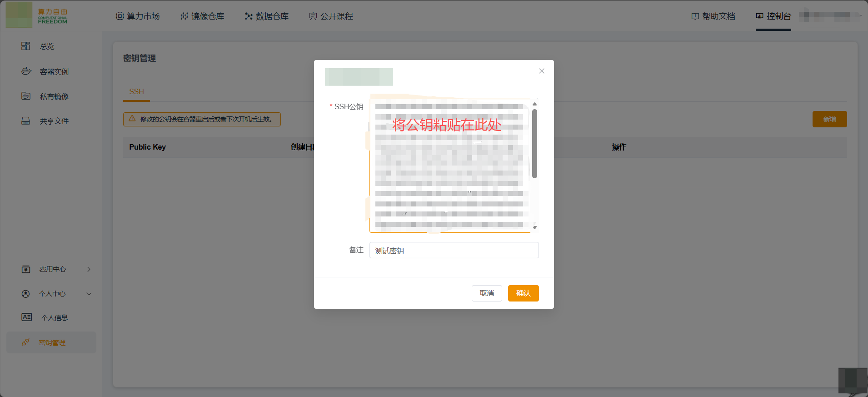Click the 镜像仓库 icon

pos(184,16)
